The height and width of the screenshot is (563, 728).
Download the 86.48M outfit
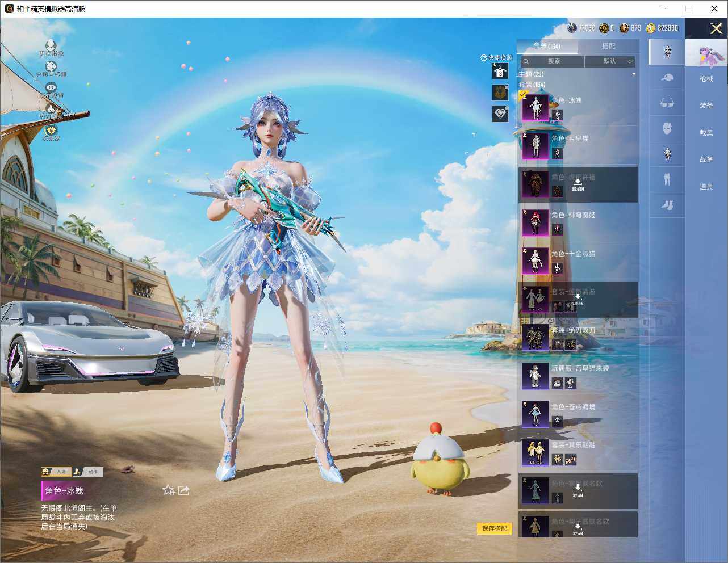click(578, 184)
